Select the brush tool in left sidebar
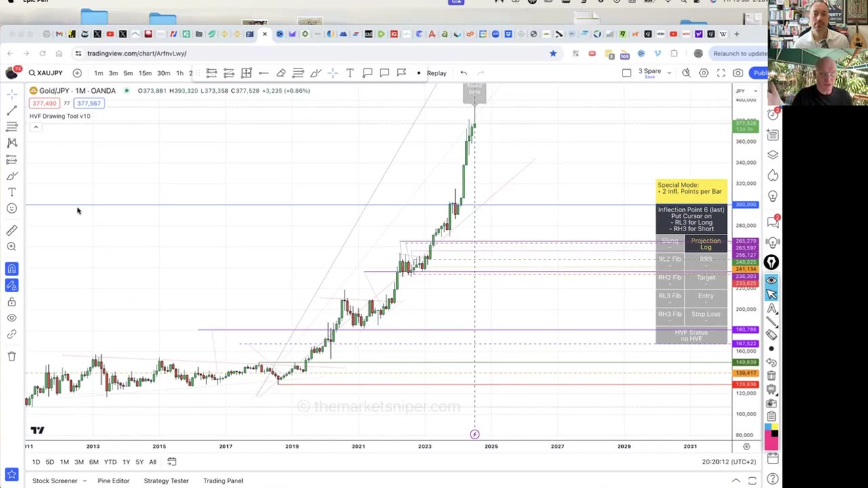The width and height of the screenshot is (868, 488). 12,176
